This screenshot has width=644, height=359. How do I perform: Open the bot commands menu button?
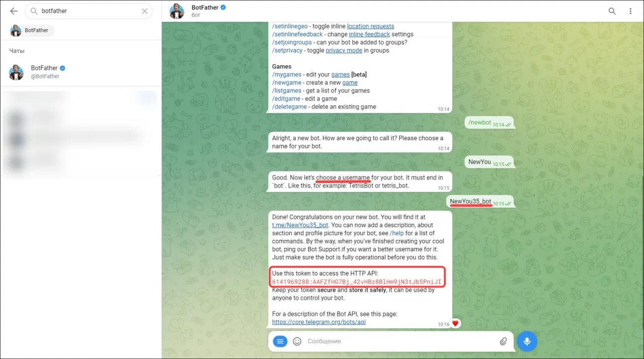[280, 341]
